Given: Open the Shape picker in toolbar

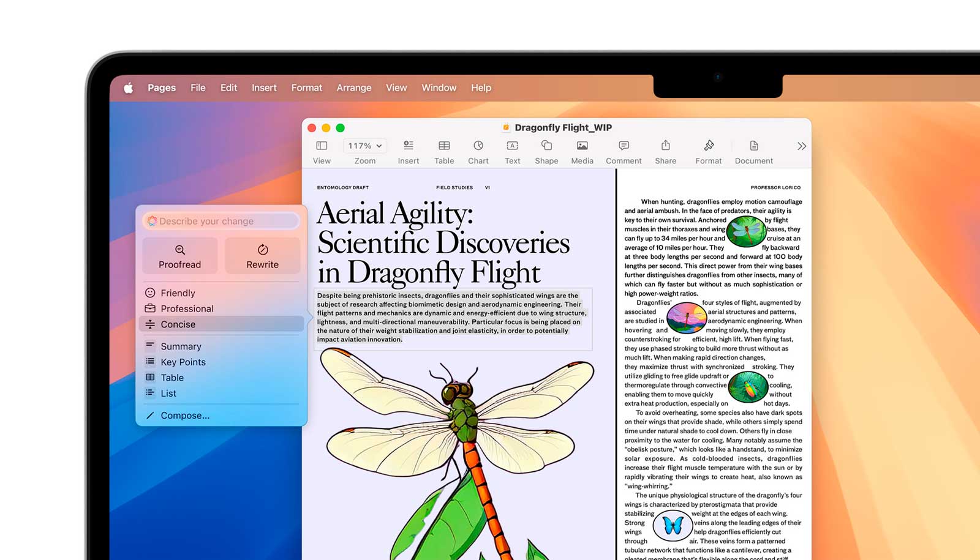Looking at the screenshot, I should click(546, 146).
